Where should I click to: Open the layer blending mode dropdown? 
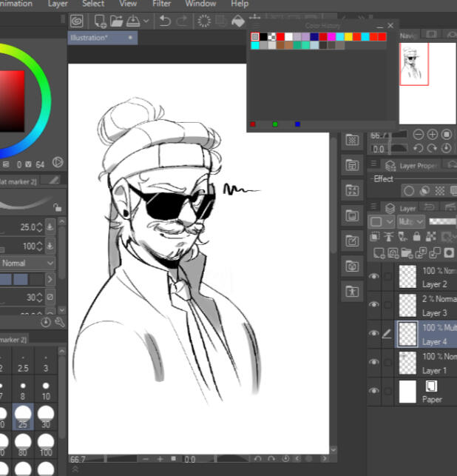(411, 221)
